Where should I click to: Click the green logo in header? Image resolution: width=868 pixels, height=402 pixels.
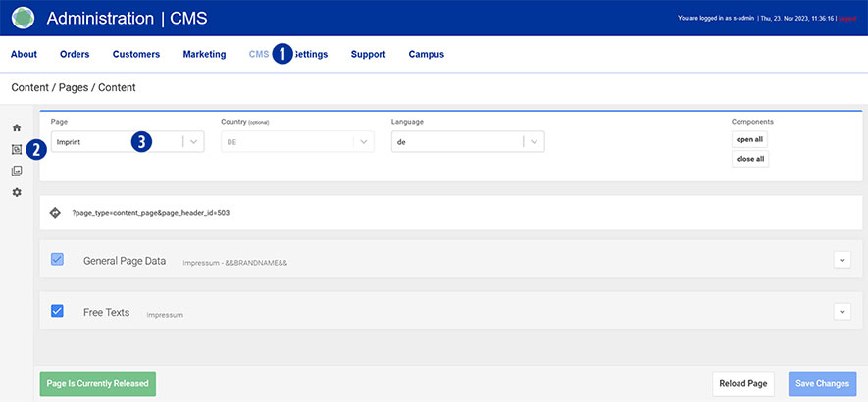pos(23,18)
